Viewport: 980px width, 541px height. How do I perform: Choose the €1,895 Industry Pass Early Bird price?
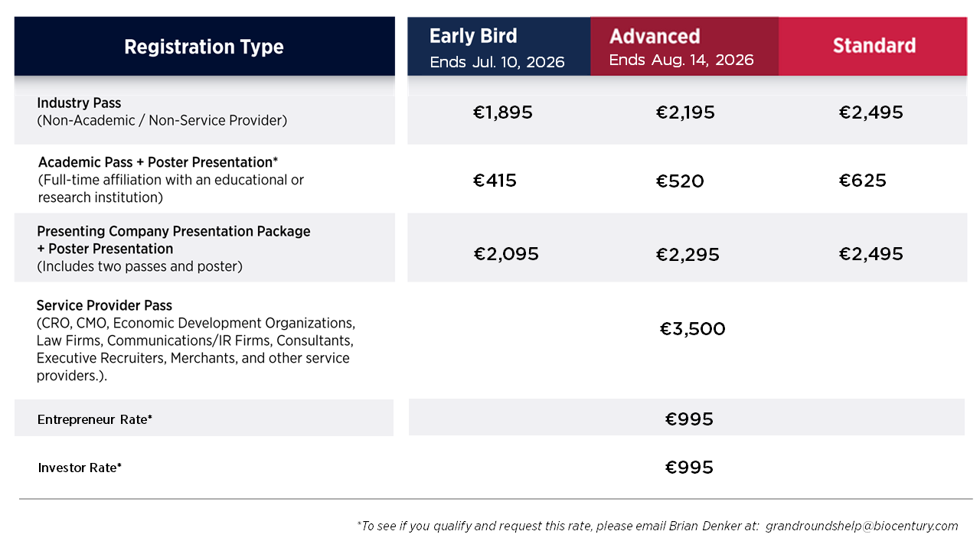pyautogui.click(x=502, y=113)
